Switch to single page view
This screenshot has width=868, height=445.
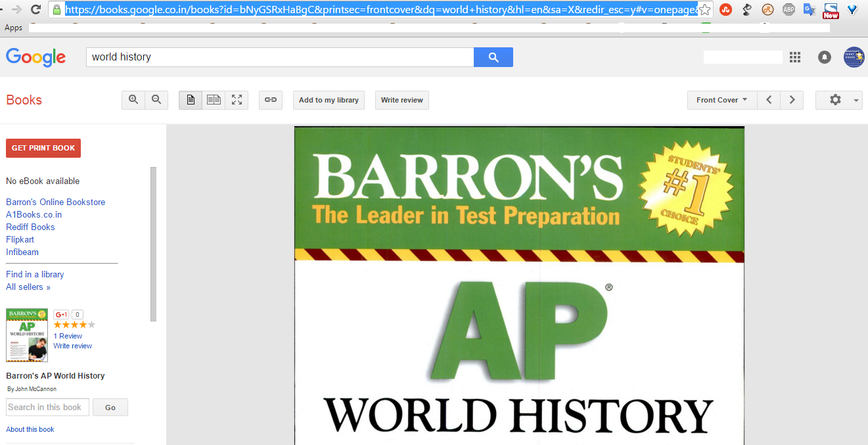(191, 100)
